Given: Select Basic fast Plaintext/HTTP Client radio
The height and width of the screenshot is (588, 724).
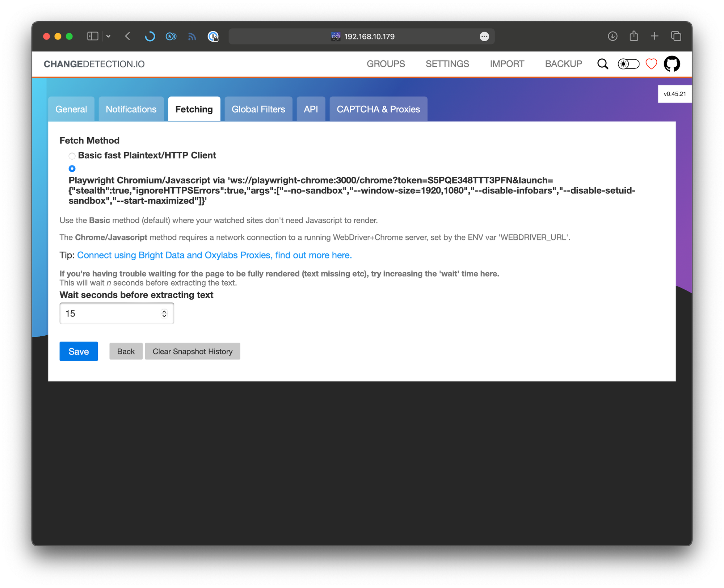Looking at the screenshot, I should pyautogui.click(x=72, y=156).
